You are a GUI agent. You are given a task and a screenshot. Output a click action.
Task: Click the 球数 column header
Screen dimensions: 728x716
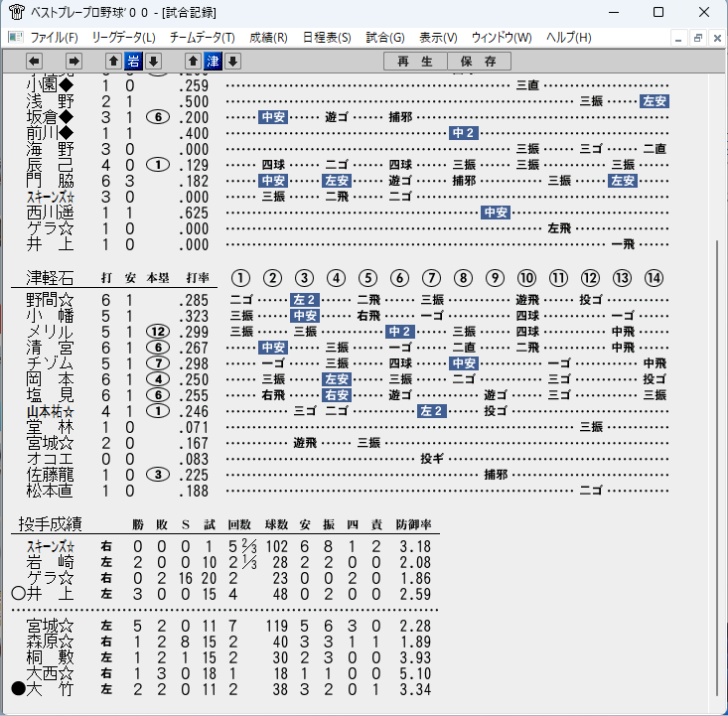point(276,524)
